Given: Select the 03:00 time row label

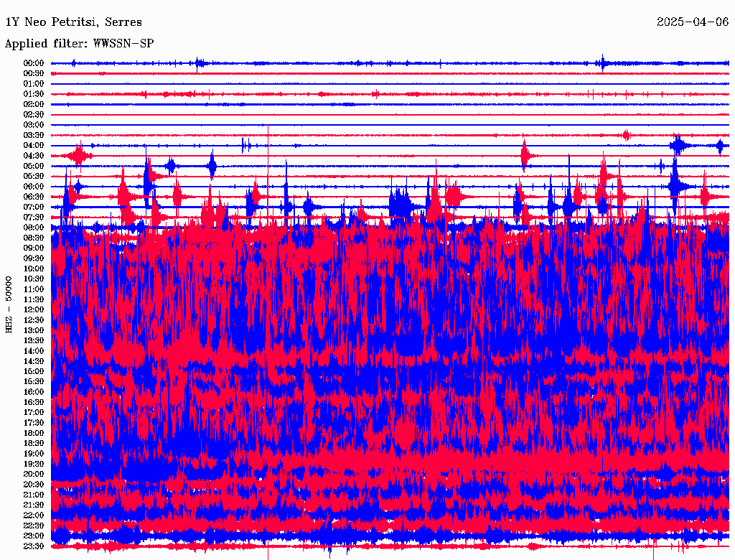Looking at the screenshot, I should click(x=34, y=125).
